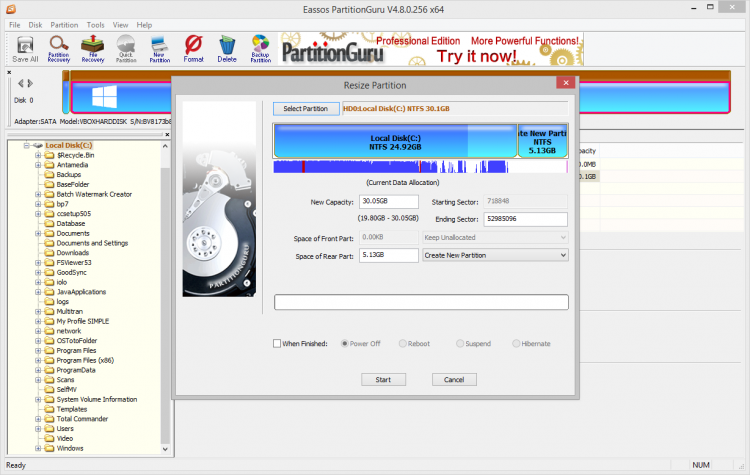Collapse the Local Disk(C:) tree node
750x475 pixels.
pos(27,145)
